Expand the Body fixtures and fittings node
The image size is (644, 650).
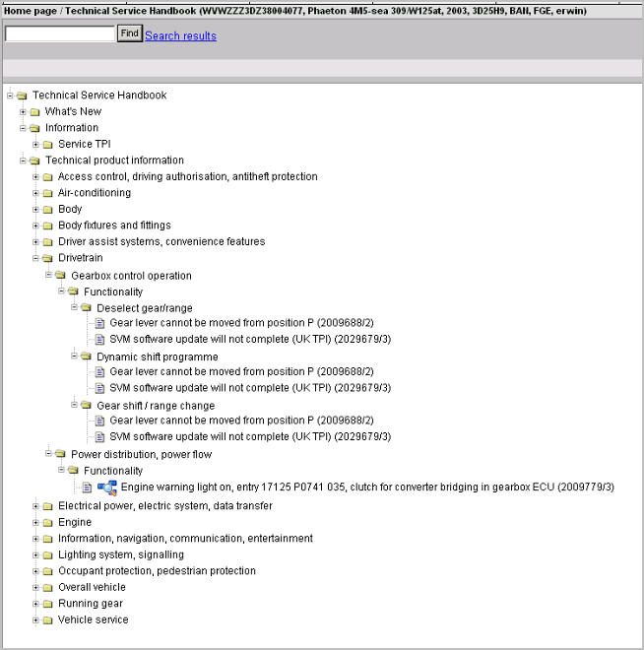click(36, 226)
